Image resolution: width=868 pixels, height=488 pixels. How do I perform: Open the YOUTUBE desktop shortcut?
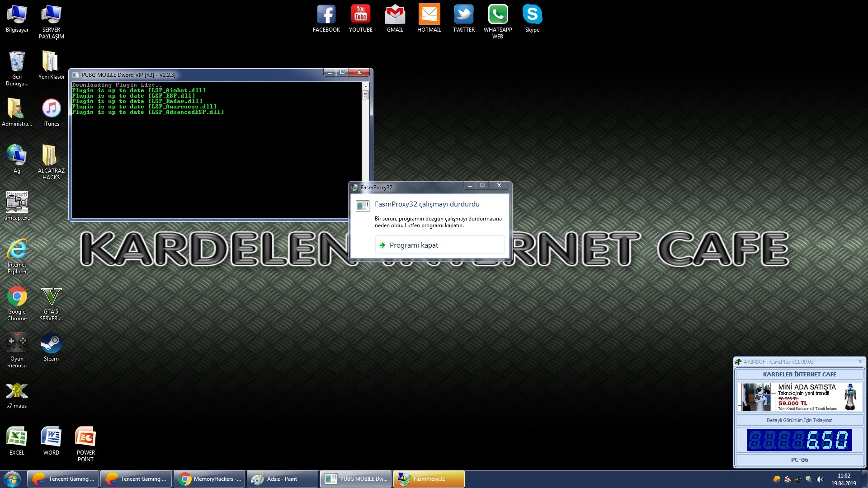(x=360, y=19)
